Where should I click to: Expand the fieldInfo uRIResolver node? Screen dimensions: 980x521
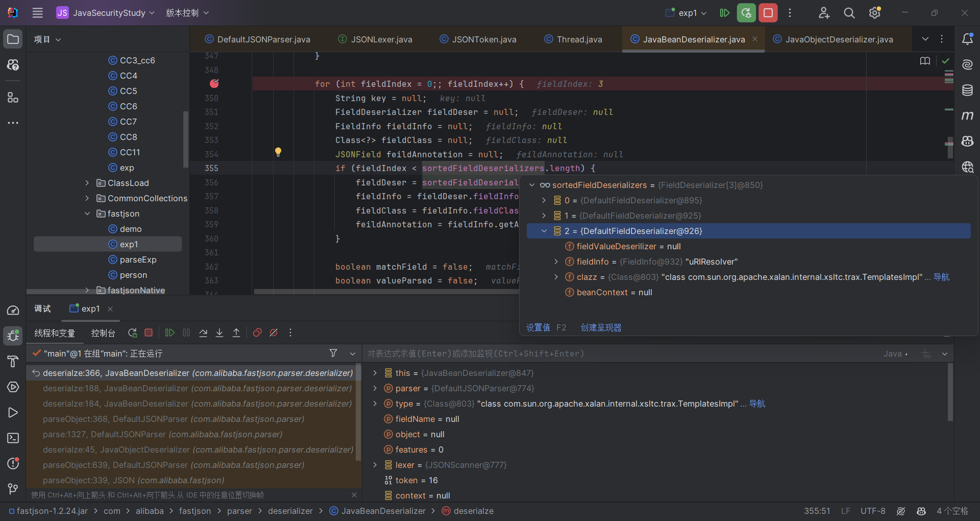pos(556,262)
